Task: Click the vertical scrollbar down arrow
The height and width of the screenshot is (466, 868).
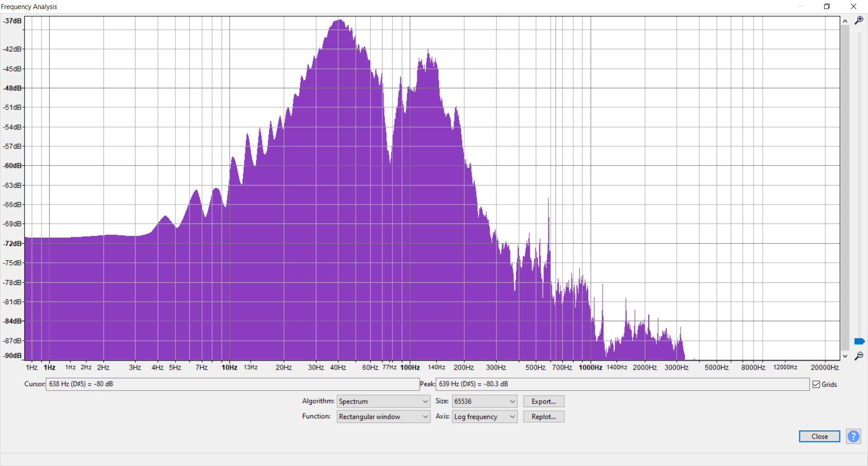Action: point(845,356)
